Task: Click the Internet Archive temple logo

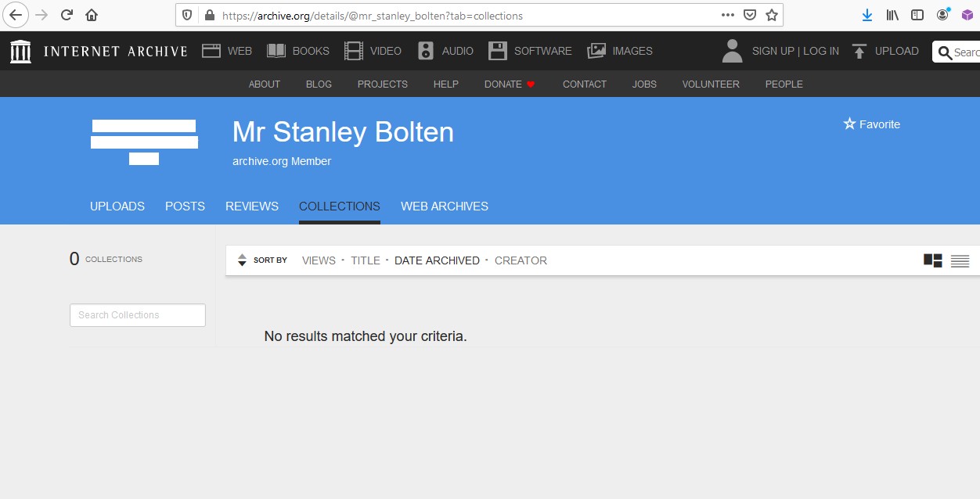Action: (21, 51)
